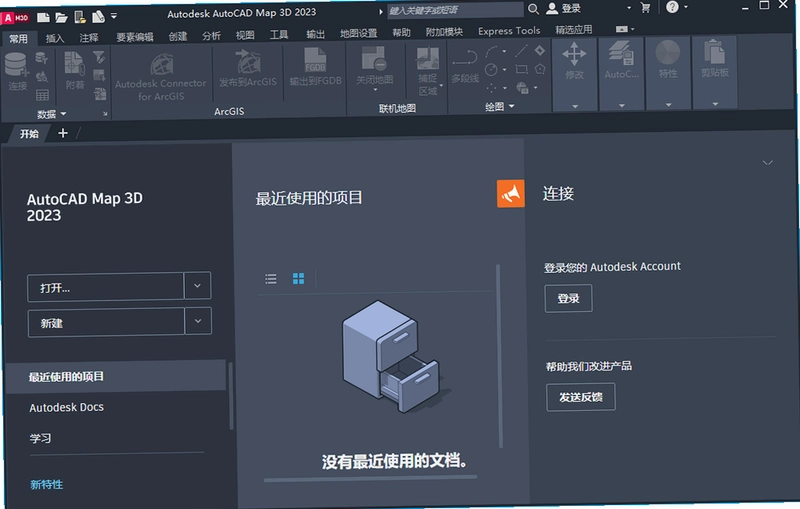
Task: Click the keyword search input field
Action: pyautogui.click(x=455, y=10)
